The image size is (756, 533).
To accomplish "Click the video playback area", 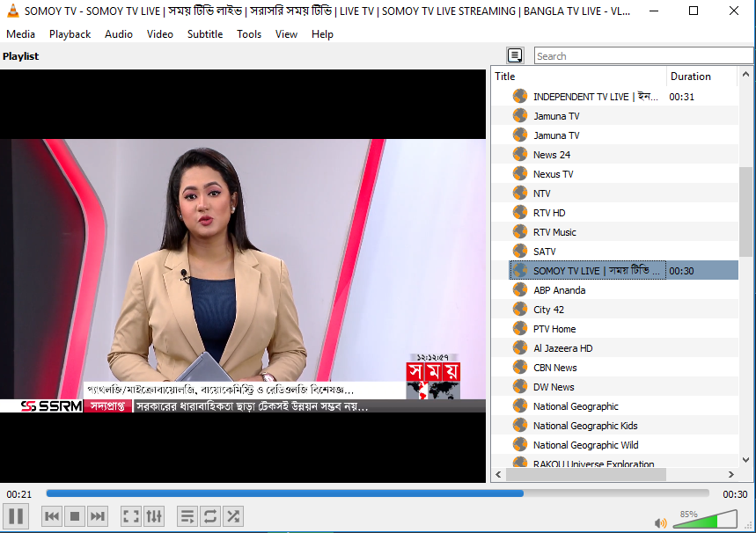I will [x=243, y=275].
